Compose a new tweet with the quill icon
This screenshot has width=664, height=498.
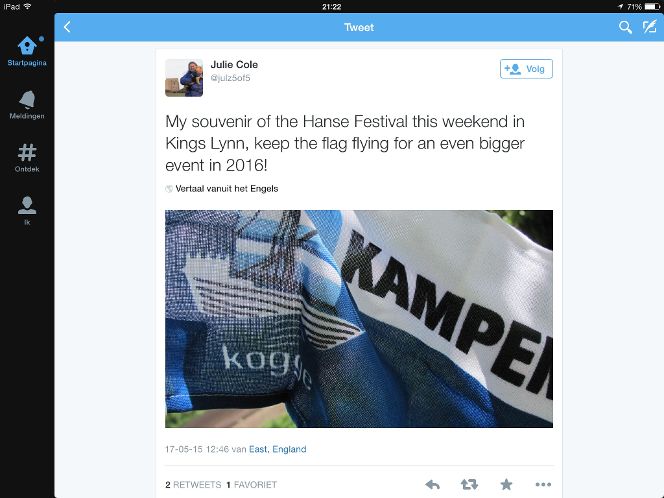pyautogui.click(x=649, y=27)
